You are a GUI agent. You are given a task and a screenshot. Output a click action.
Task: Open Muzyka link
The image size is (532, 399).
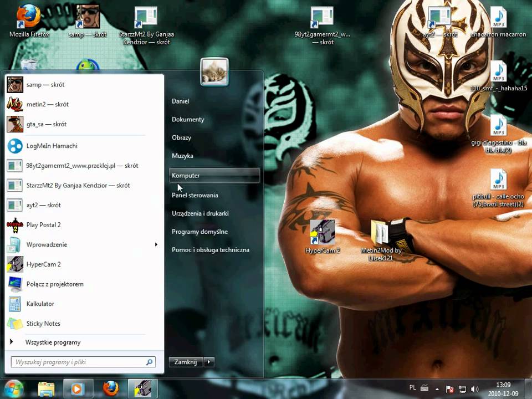point(214,156)
